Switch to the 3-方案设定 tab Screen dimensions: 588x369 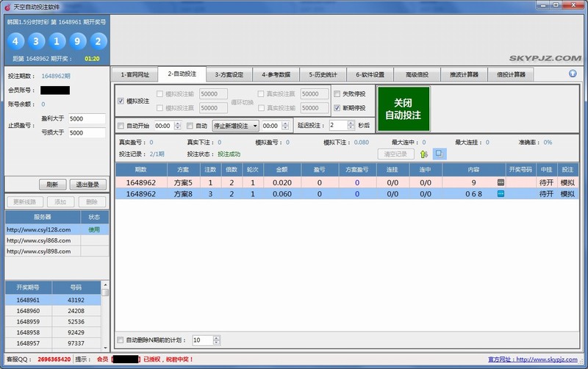click(x=229, y=74)
